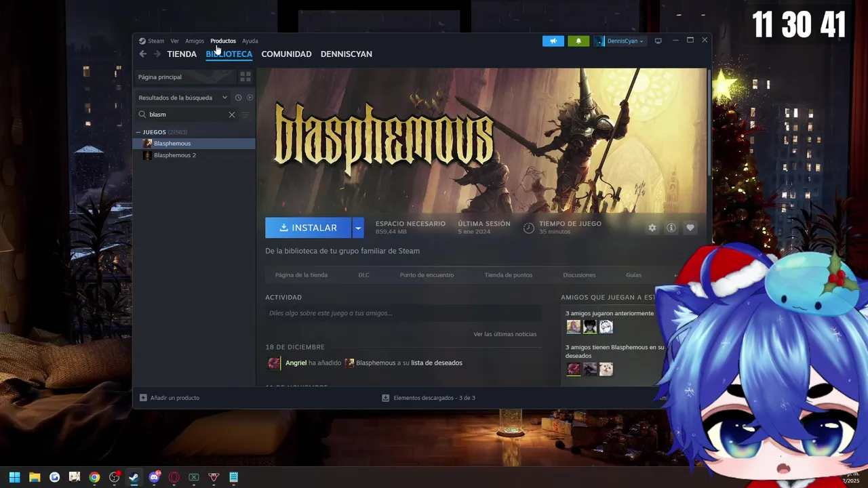Open the DLC tab link

pyautogui.click(x=364, y=275)
